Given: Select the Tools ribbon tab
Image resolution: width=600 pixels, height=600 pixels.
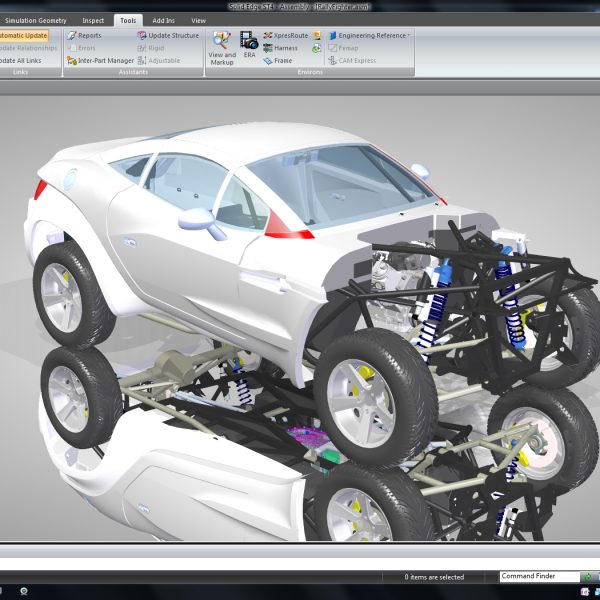Looking at the screenshot, I should click(x=127, y=20).
